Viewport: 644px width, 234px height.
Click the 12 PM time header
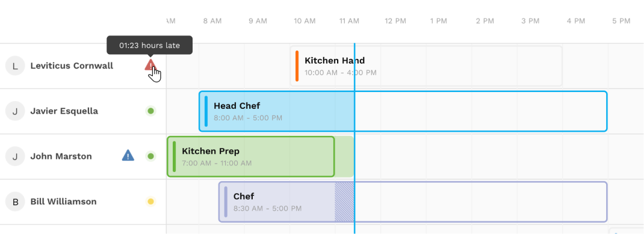coord(395,21)
